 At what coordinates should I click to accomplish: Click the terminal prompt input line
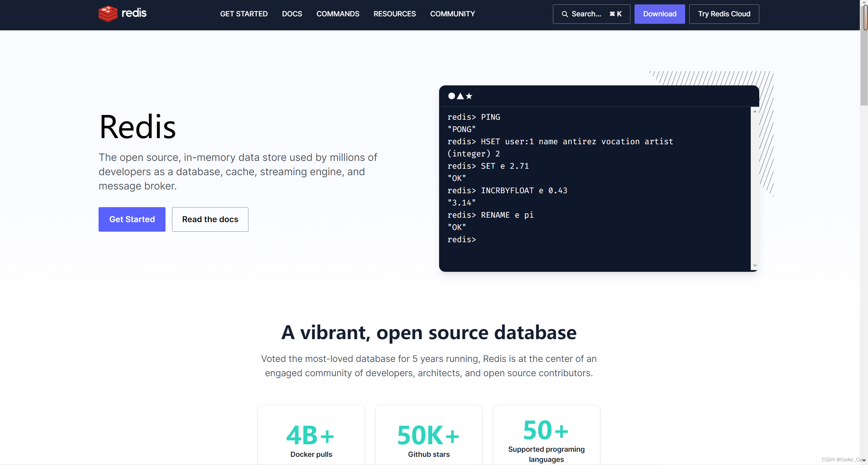pos(544,239)
